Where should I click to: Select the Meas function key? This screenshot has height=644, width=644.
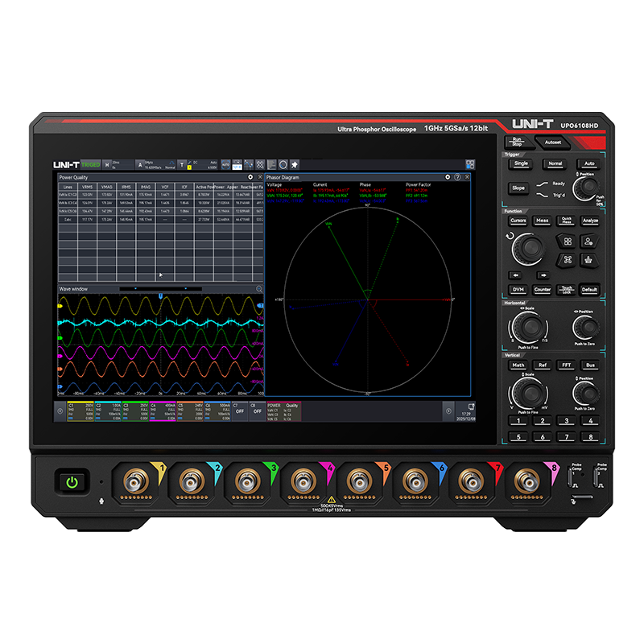pyautogui.click(x=542, y=221)
